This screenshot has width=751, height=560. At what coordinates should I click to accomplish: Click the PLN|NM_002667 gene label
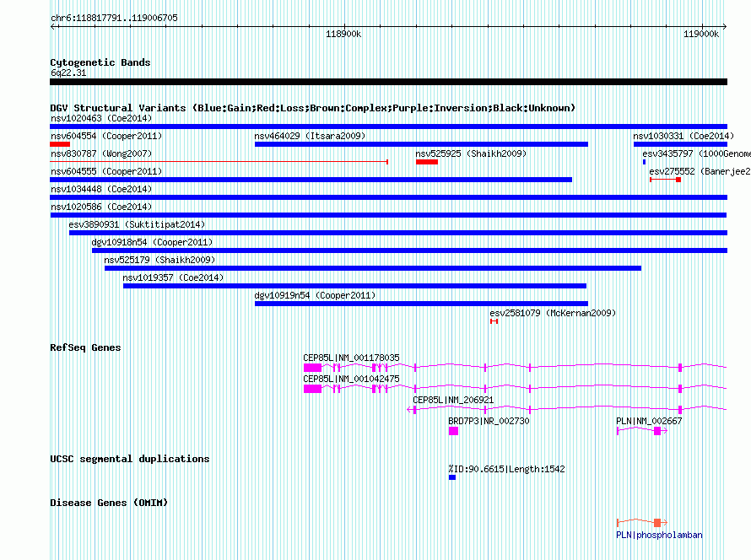[x=649, y=421]
